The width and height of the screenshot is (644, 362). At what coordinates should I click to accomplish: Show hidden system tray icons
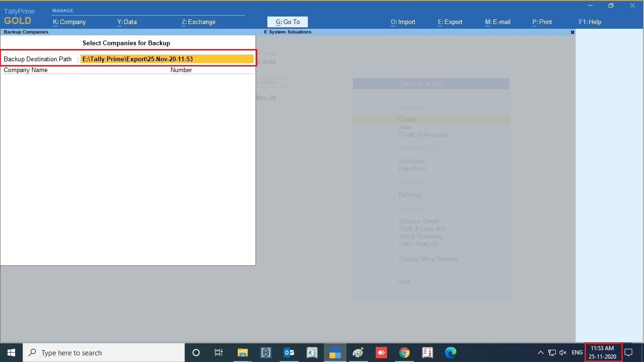click(x=540, y=353)
